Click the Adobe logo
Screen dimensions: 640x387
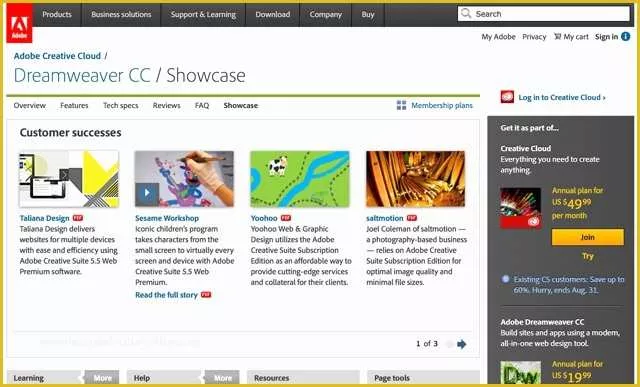(x=19, y=23)
